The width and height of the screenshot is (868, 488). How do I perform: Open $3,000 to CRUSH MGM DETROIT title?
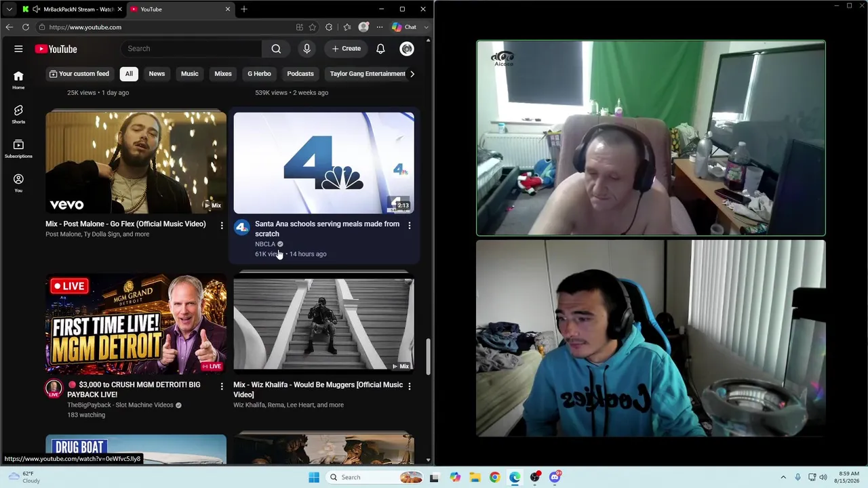tap(134, 390)
